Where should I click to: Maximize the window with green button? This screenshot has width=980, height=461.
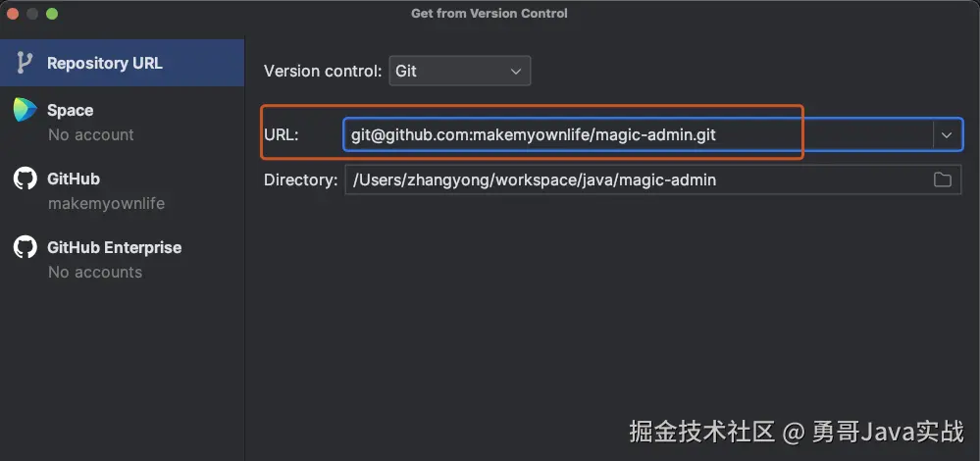[x=52, y=14]
